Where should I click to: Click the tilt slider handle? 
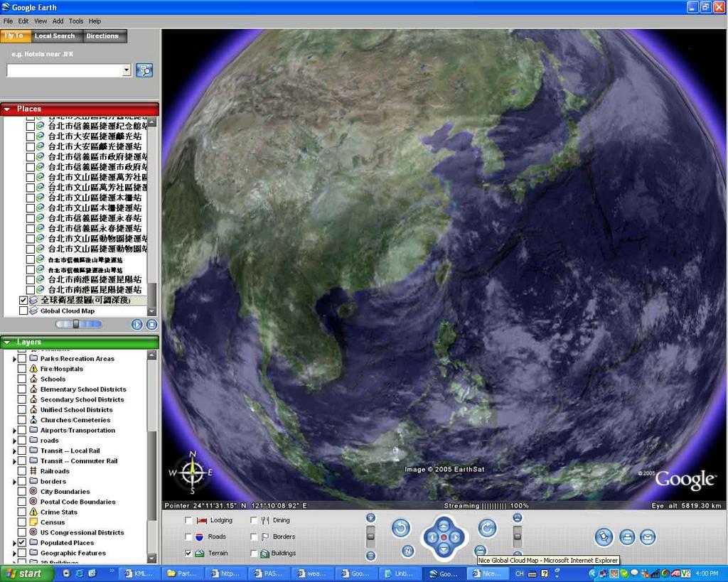coord(518,536)
